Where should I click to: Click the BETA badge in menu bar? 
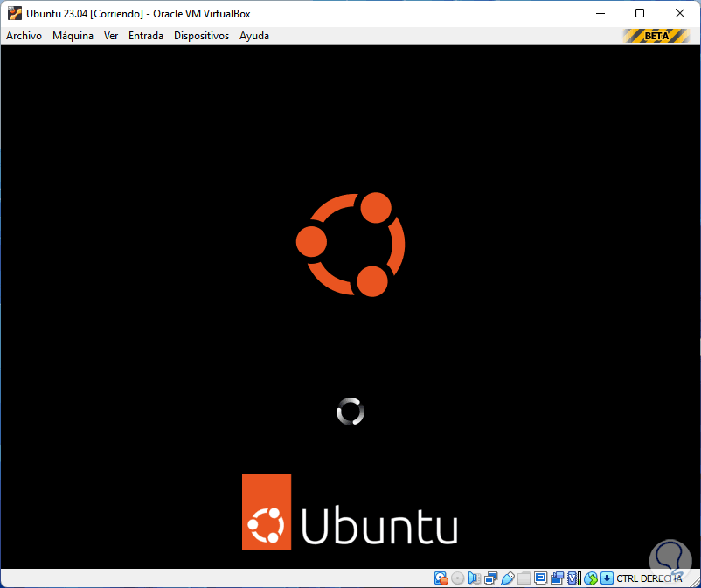(656, 36)
